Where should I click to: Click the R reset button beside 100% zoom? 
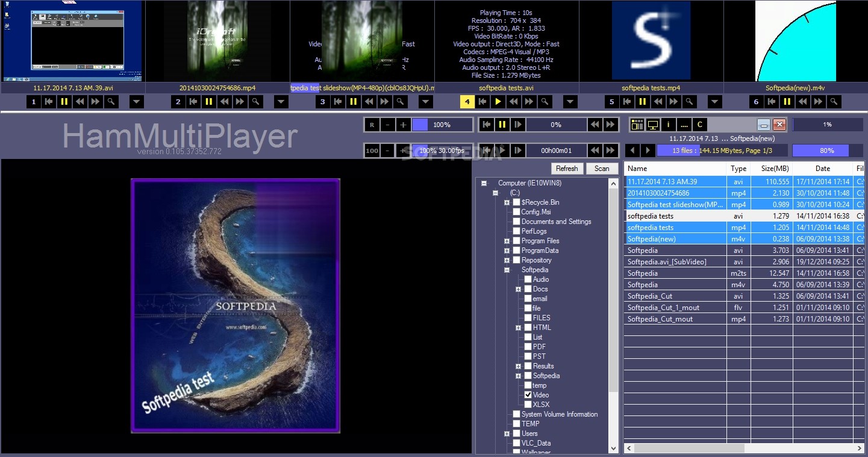(x=372, y=125)
